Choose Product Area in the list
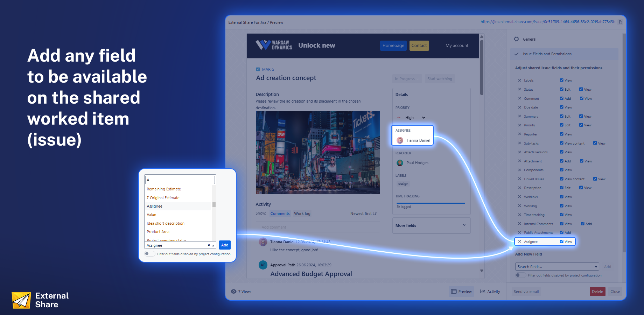This screenshot has width=644, height=315. (x=158, y=232)
